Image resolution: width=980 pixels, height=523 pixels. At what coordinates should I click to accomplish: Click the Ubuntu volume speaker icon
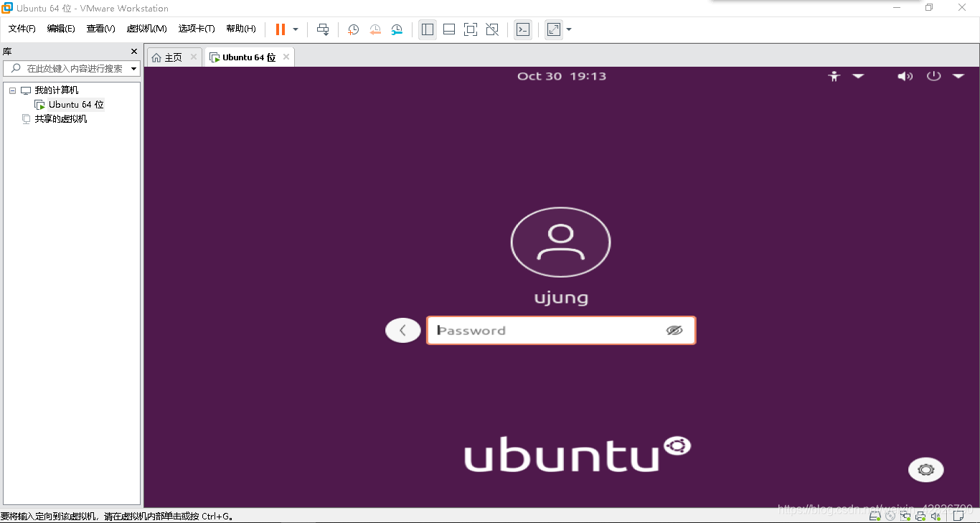[x=905, y=76]
